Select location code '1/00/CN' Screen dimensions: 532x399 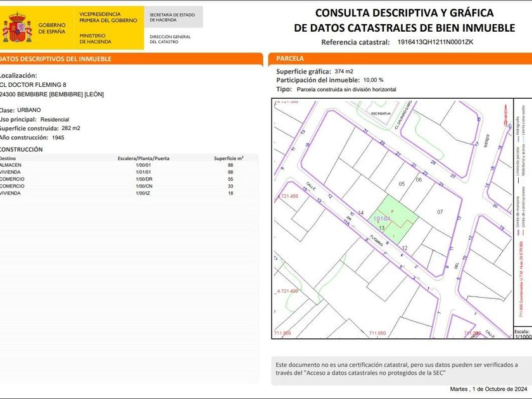click(x=144, y=186)
